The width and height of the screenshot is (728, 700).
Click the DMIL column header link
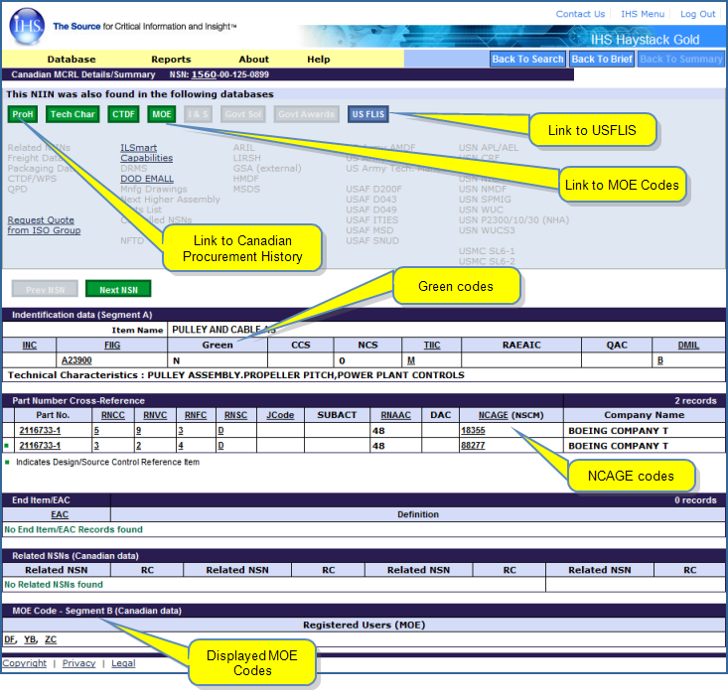coord(688,346)
